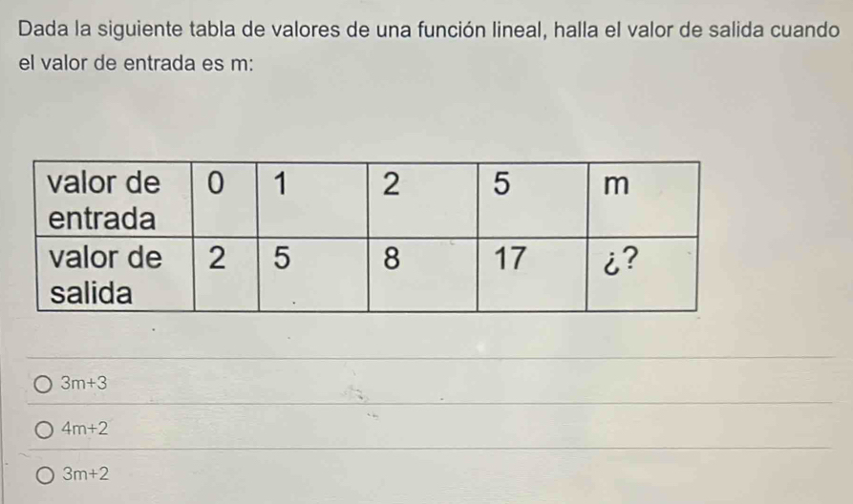The width and height of the screenshot is (853, 504).
Task: Click the 5 cell in the salida row
Action: (281, 260)
